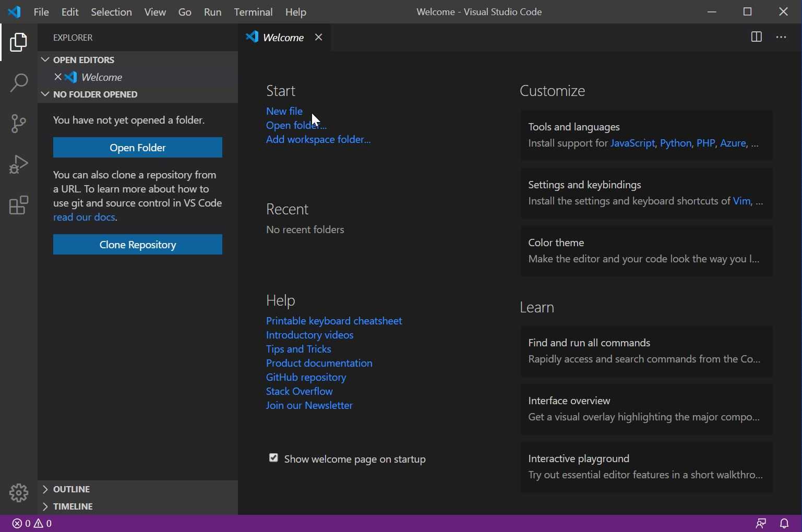Open notifications bell in status bar

point(784,523)
